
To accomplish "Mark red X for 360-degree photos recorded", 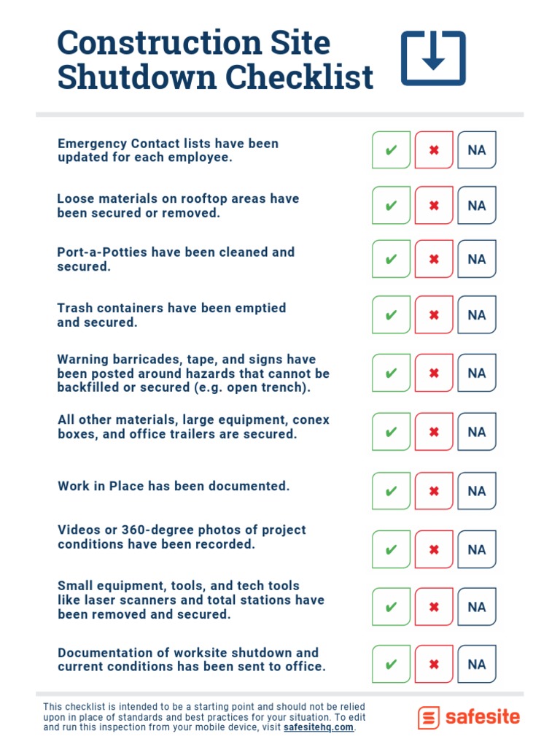I will pos(434,549).
